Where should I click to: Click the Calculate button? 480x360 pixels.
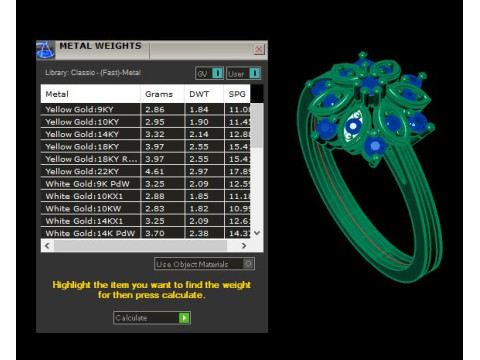[152, 318]
